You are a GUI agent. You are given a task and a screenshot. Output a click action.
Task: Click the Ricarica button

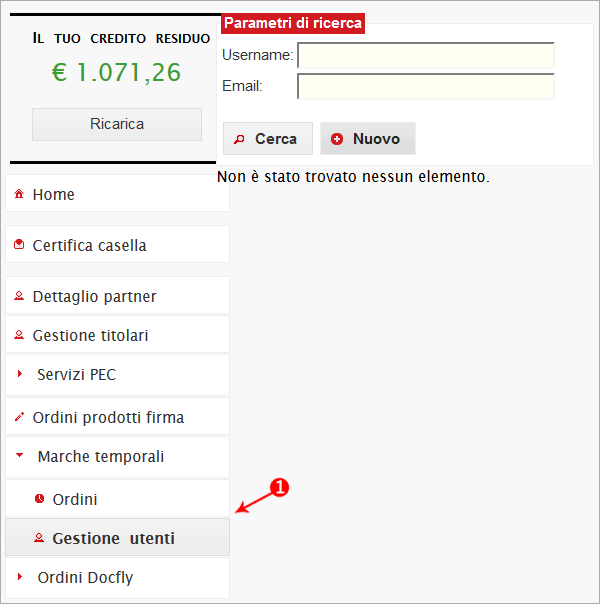[117, 124]
